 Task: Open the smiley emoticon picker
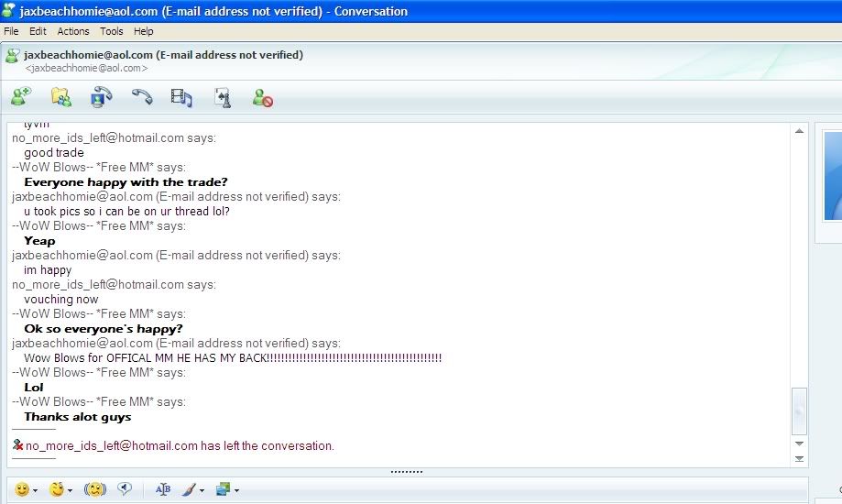click(x=22, y=489)
